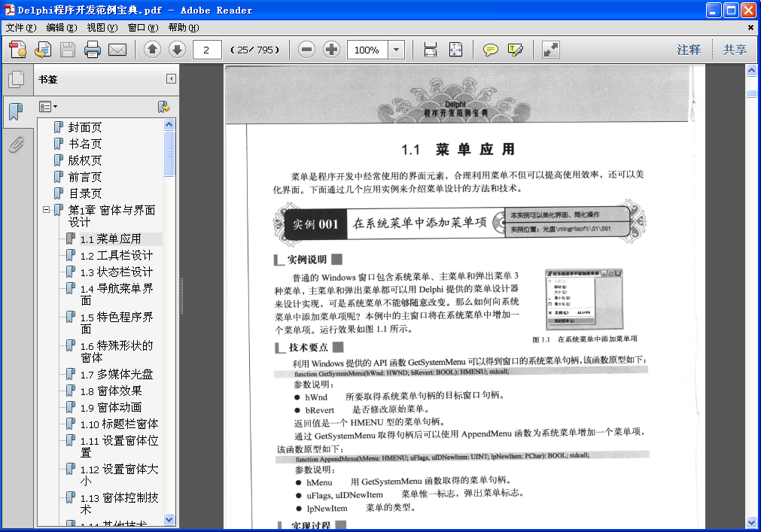Click the document scroll down arrow
Image resolution: width=761 pixels, height=532 pixels.
[x=751, y=522]
